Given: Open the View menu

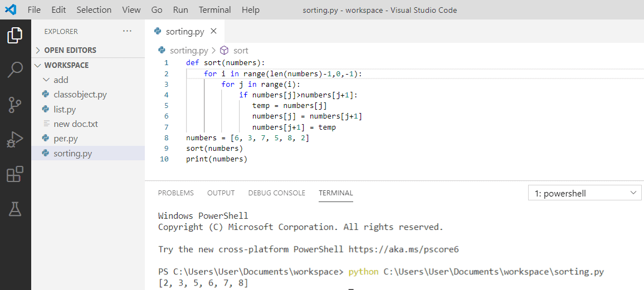Looking at the screenshot, I should 131,10.
